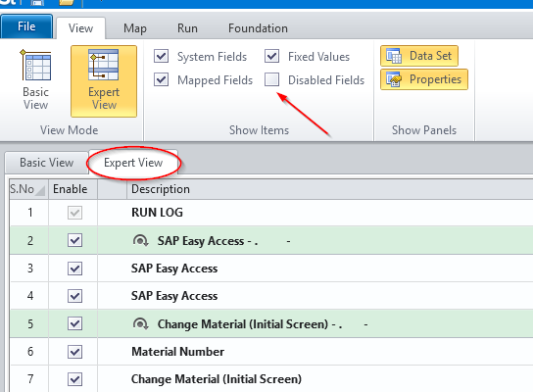
Task: Switch to the Map ribbon tab
Action: tap(135, 28)
